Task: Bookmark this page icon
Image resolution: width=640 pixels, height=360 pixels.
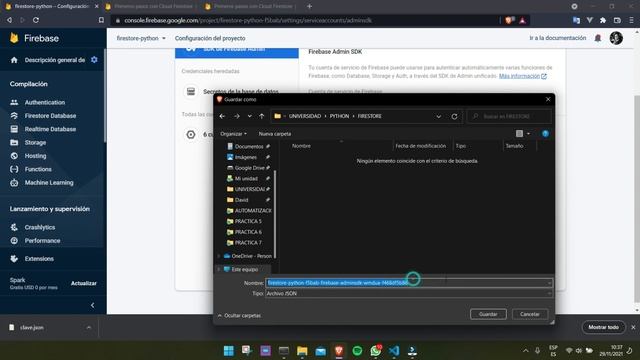Action: click(x=101, y=20)
